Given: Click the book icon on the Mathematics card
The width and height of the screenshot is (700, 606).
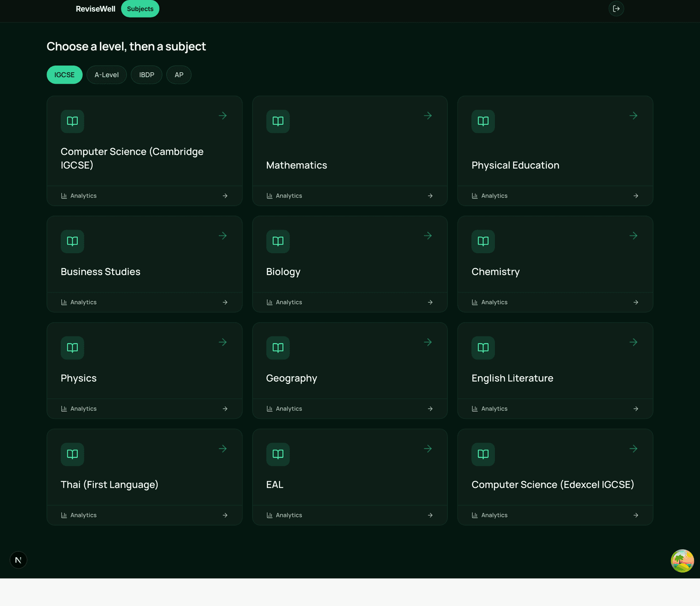Looking at the screenshot, I should pos(278,121).
